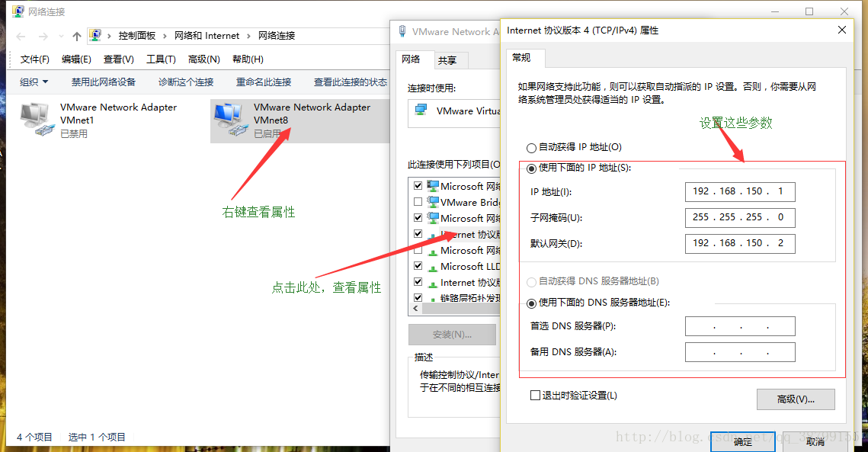The height and width of the screenshot is (452, 868).
Task: Select the VMnet1 network adapter icon
Action: click(37, 119)
